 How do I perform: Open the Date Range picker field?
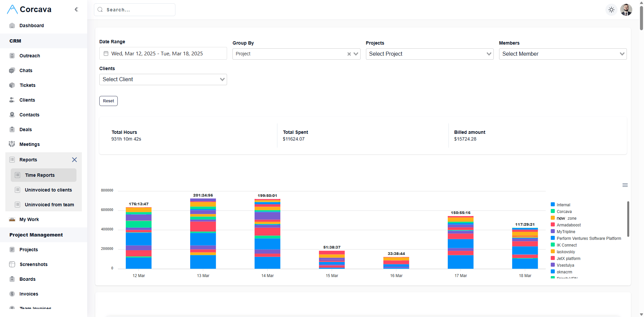(x=163, y=54)
